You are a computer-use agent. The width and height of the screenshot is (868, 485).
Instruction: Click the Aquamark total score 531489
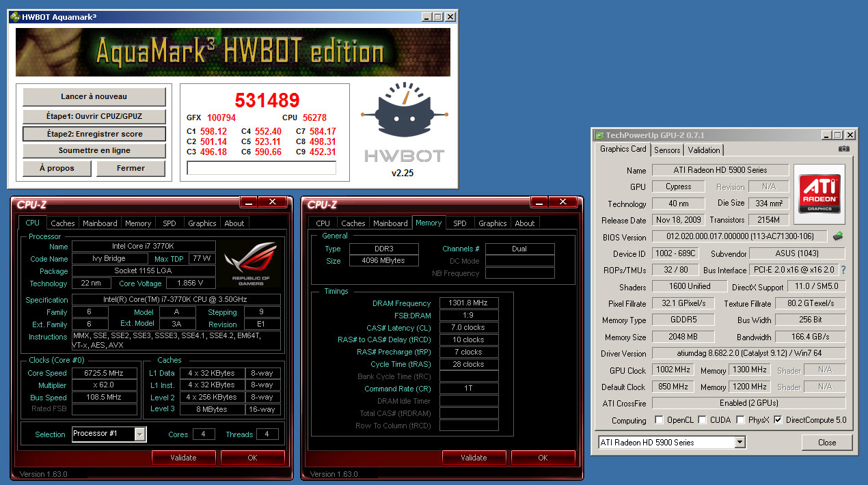tap(267, 100)
